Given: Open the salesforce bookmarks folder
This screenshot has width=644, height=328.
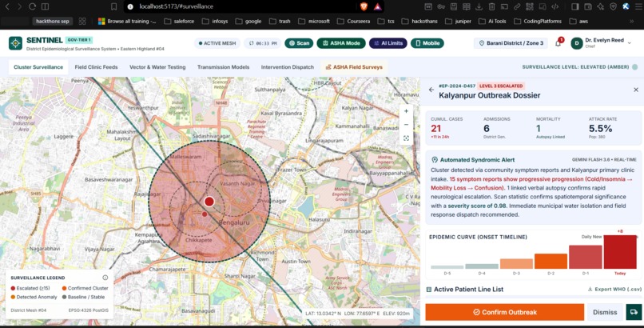Looking at the screenshot, I should [x=179, y=21].
